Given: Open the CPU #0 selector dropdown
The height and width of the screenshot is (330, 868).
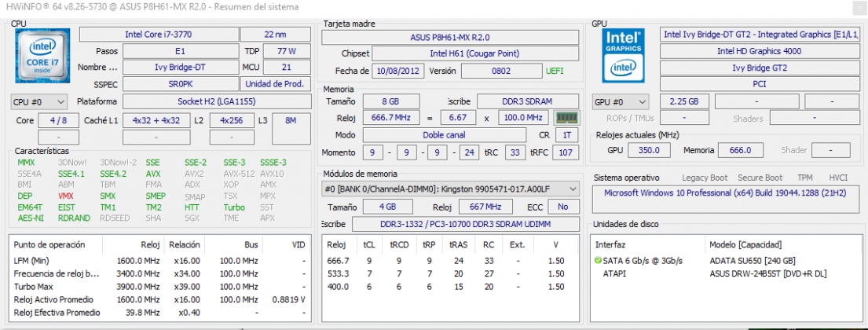Looking at the screenshot, I should [38, 102].
